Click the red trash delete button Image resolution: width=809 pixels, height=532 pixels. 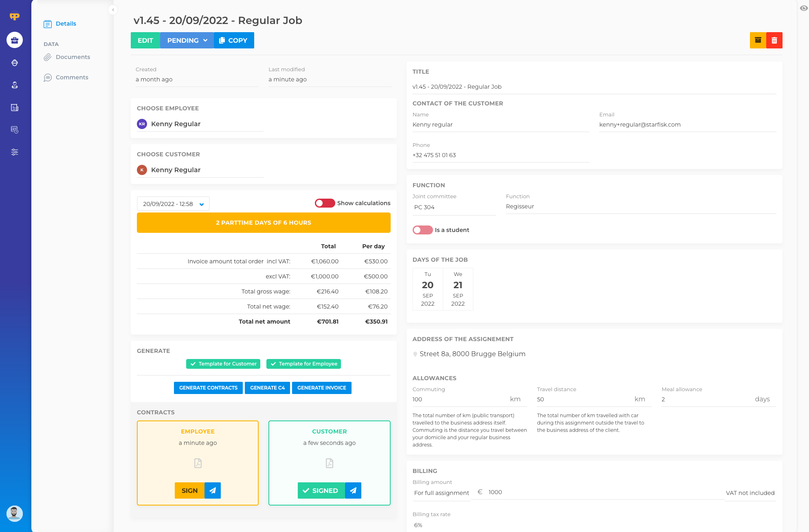[774, 40]
